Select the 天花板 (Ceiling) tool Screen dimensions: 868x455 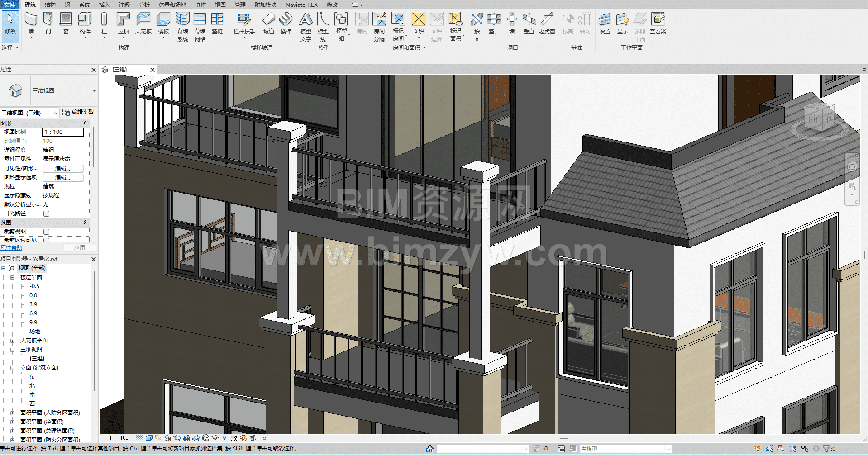[143, 24]
